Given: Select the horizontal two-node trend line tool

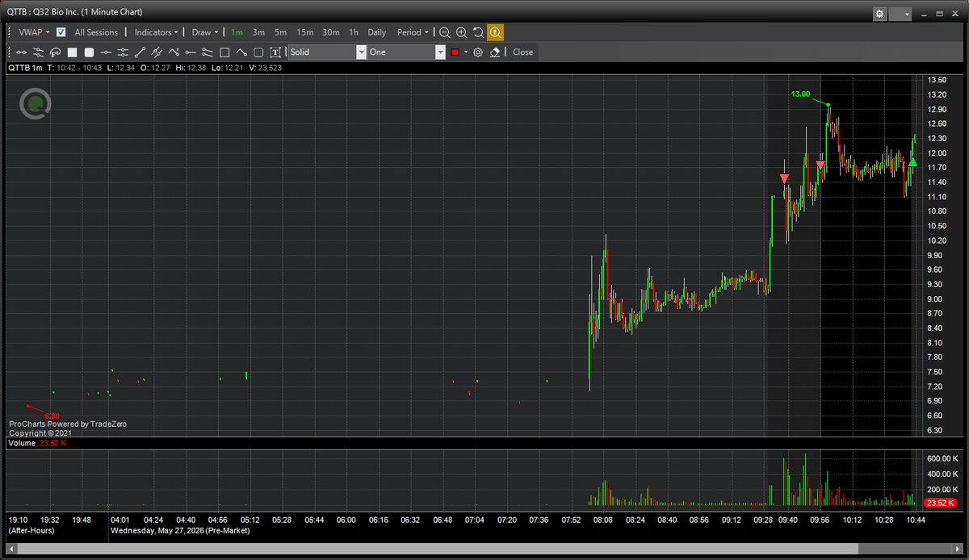Looking at the screenshot, I should click(x=21, y=52).
